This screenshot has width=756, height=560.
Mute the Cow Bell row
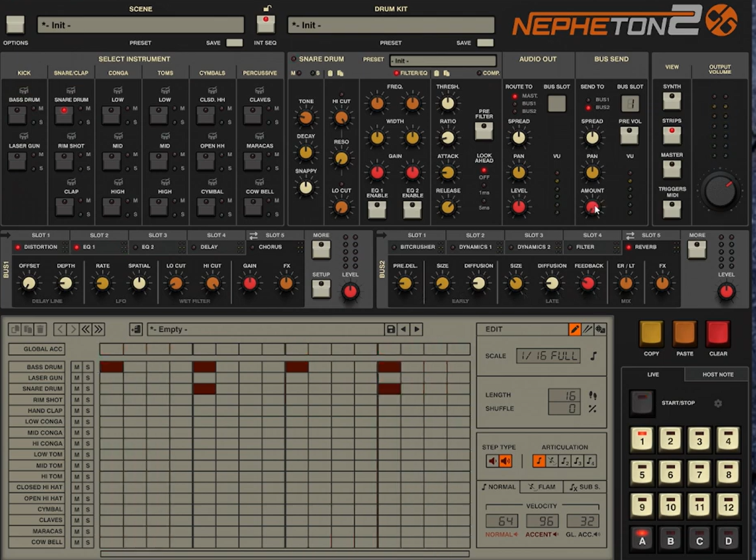[77, 542]
